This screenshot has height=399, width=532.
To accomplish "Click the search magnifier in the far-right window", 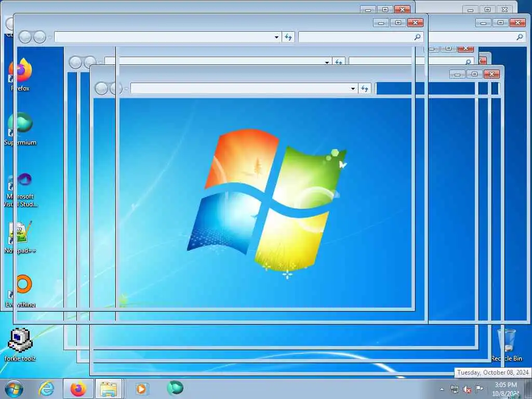I will coord(520,37).
